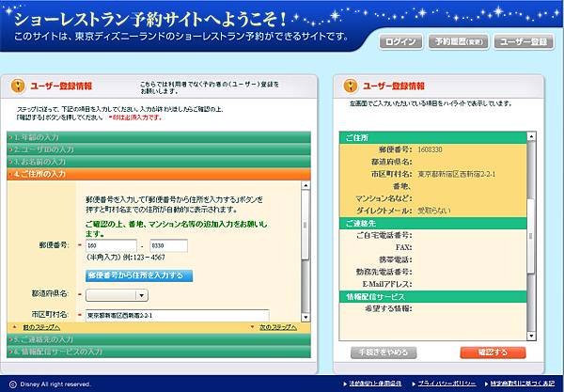Screen dimensions: 564x392
Task: Expand step 3 お名前の入力 section
Action: pos(159,162)
